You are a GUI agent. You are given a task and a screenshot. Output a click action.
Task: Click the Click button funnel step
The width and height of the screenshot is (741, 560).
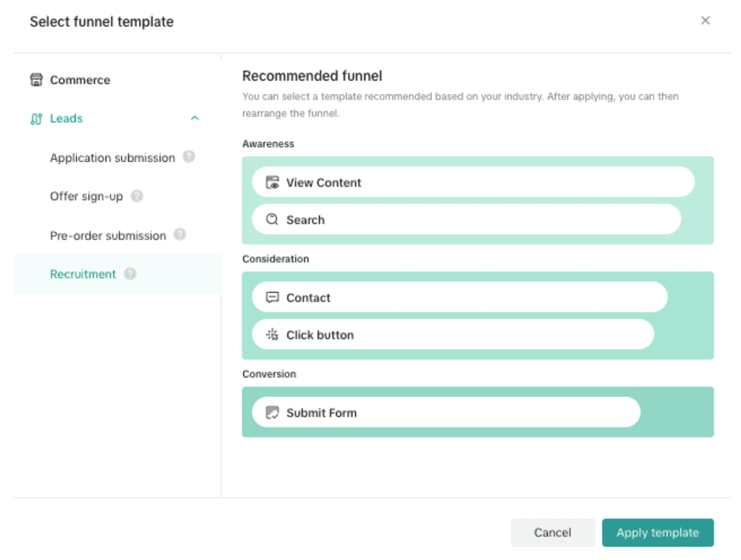click(x=453, y=335)
